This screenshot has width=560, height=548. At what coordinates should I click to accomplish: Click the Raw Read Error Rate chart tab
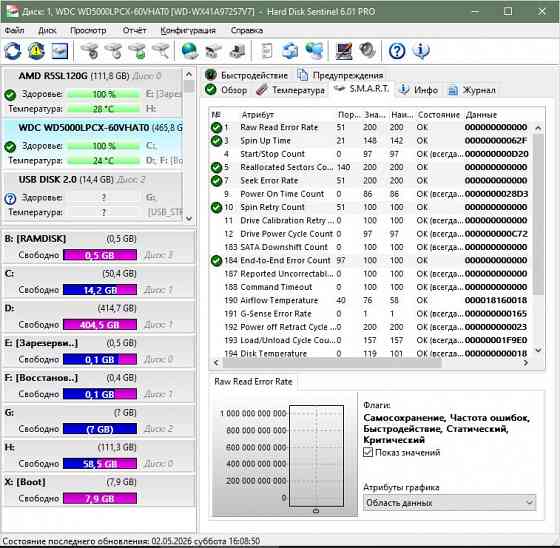pyautogui.click(x=253, y=382)
